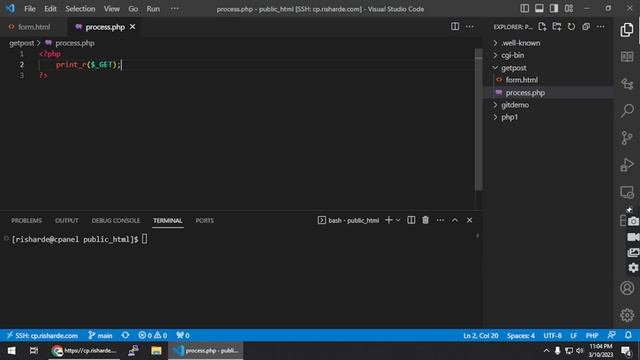This screenshot has width=640, height=360.
Task: Open the Search view magnifier icon
Action: click(627, 111)
